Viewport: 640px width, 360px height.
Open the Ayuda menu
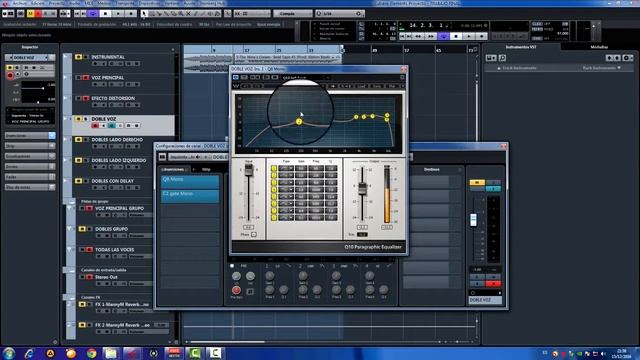(189, 3)
